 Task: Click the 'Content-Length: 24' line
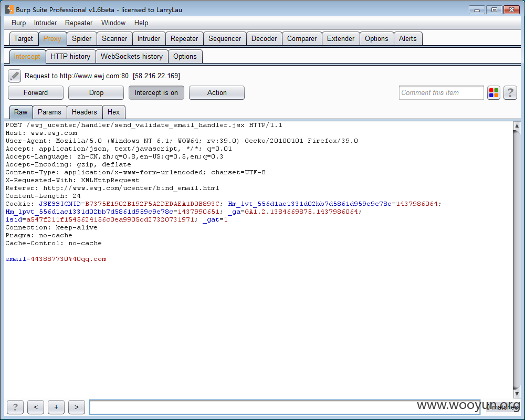(43, 196)
